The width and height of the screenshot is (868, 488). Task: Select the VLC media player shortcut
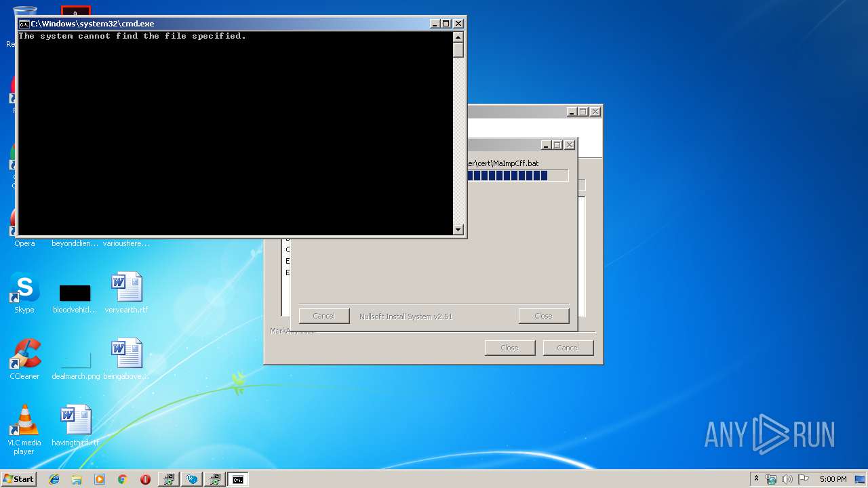pyautogui.click(x=24, y=430)
